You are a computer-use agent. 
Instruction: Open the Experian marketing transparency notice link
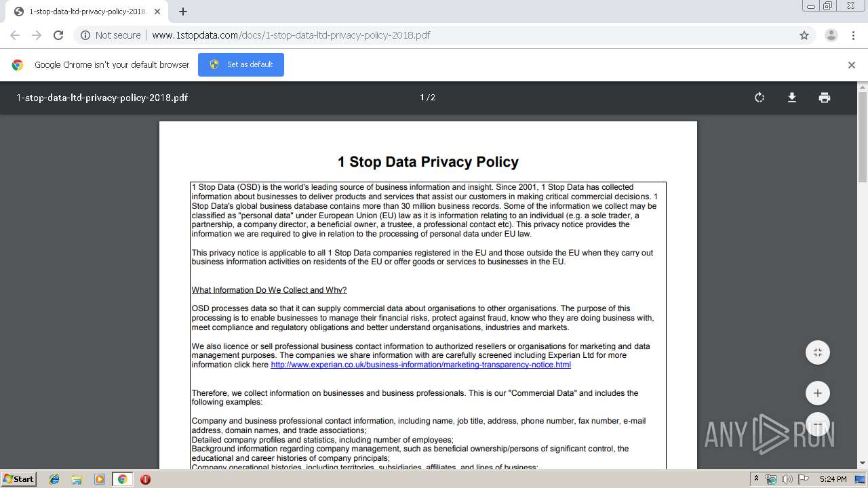[420, 365]
